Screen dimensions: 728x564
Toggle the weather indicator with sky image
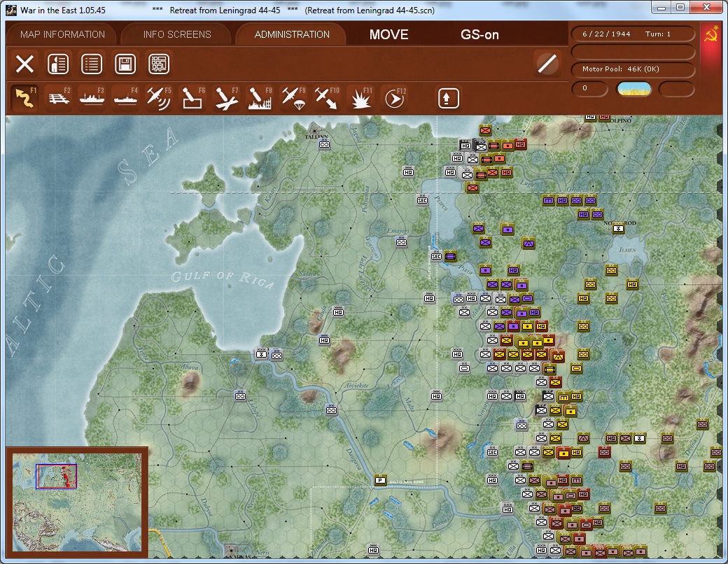633,89
